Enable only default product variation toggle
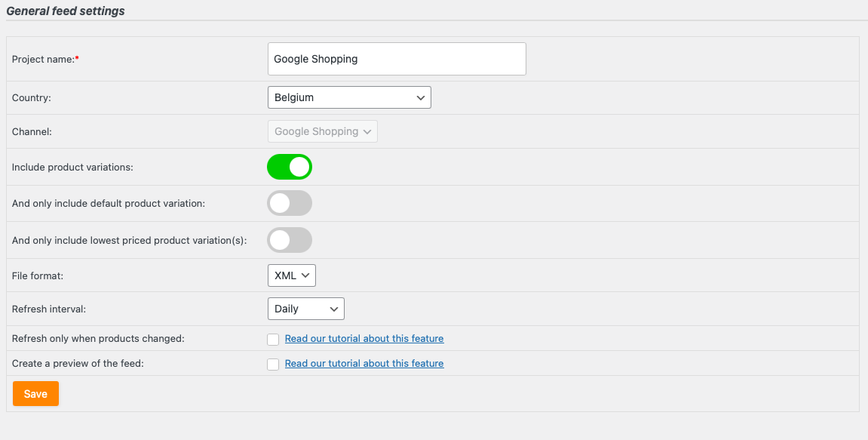868x440 pixels. point(290,203)
